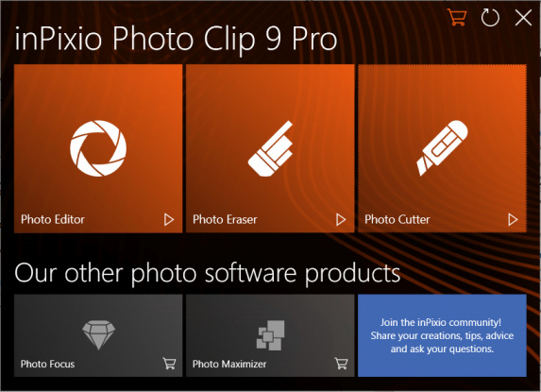
Task: Open the Photo Maximizer label
Action: 229,364
